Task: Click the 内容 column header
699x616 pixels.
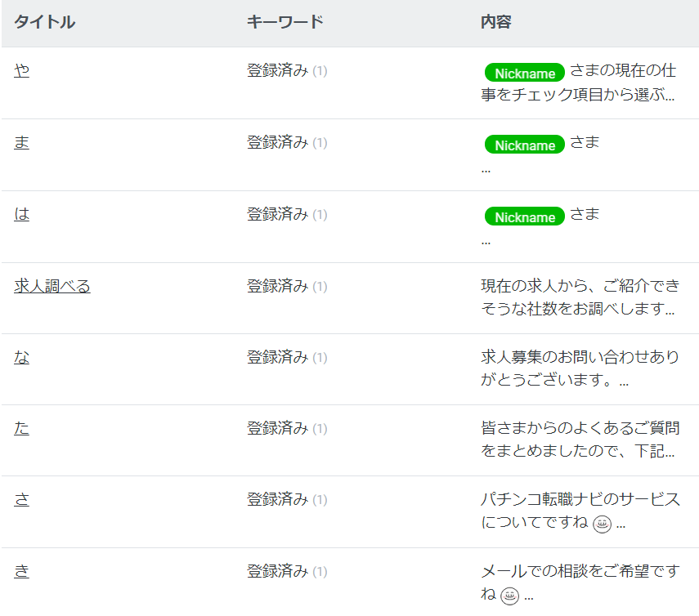Action: pyautogui.click(x=496, y=22)
